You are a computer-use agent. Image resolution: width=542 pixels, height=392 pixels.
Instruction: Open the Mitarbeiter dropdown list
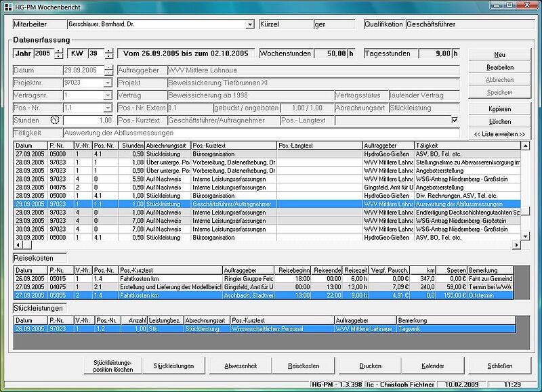pyautogui.click(x=250, y=24)
